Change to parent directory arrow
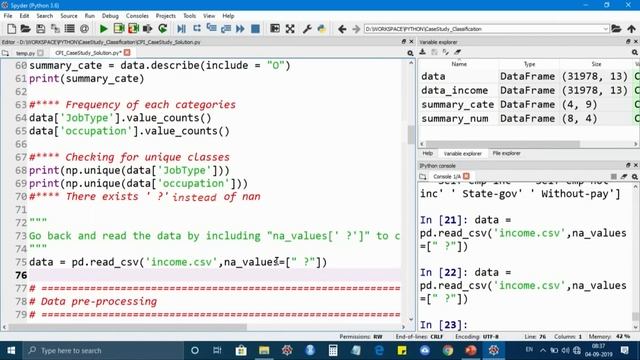 click(x=631, y=29)
